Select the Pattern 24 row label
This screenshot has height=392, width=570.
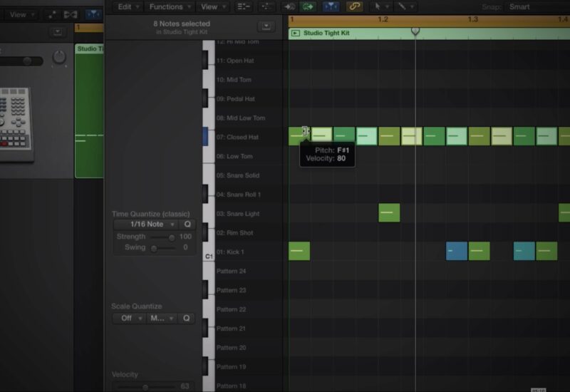coord(231,272)
